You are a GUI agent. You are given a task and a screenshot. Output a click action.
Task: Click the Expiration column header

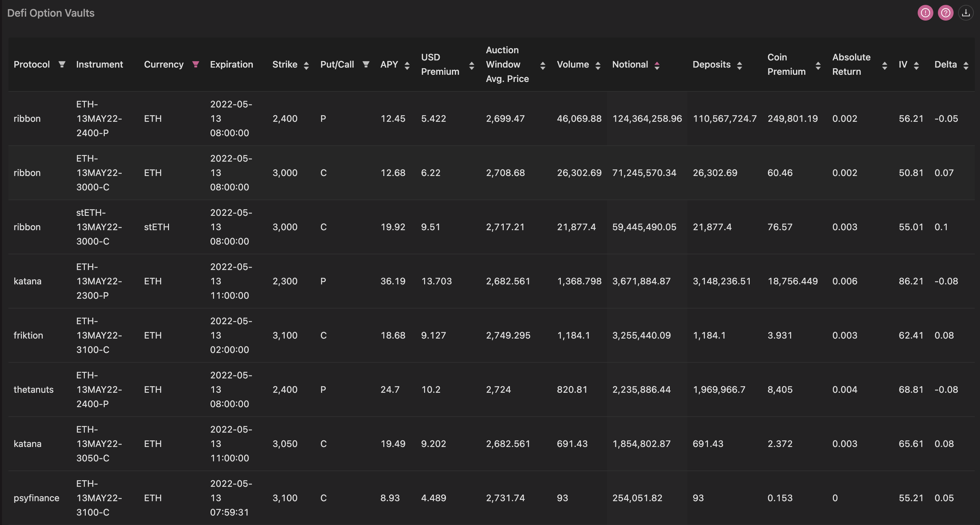pos(231,64)
